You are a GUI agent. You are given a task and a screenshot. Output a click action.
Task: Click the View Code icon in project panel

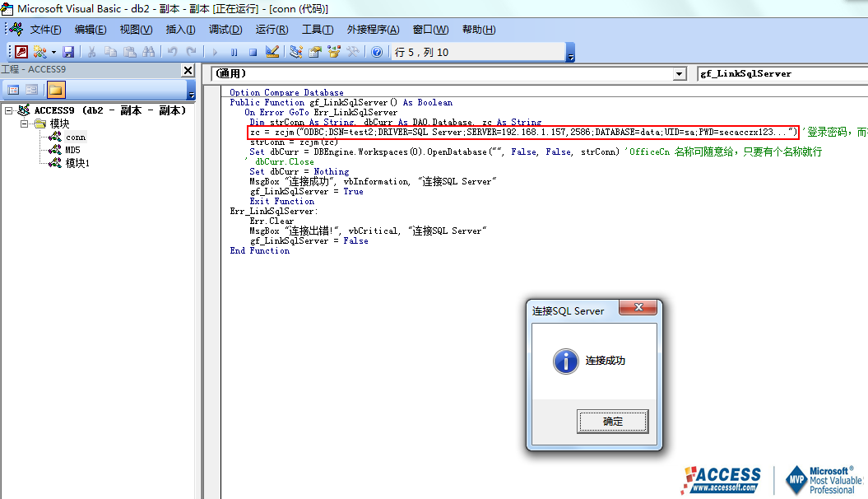coord(13,90)
